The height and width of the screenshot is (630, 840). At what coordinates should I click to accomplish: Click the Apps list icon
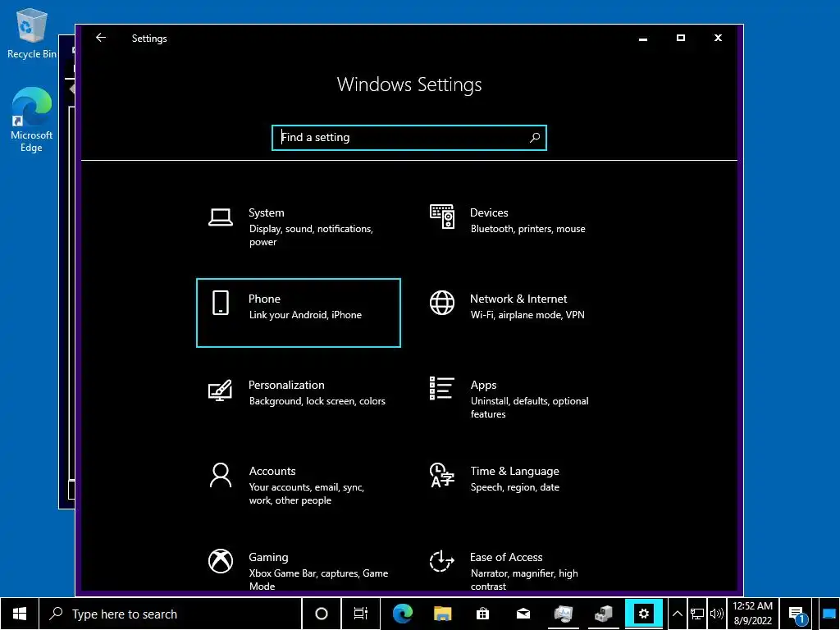click(x=442, y=388)
